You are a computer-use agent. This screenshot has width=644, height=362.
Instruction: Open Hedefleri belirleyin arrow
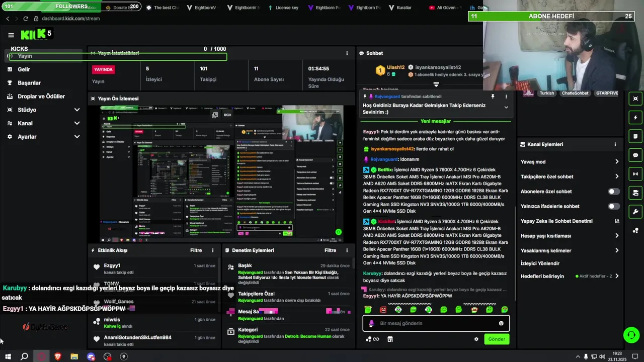pyautogui.click(x=617, y=276)
